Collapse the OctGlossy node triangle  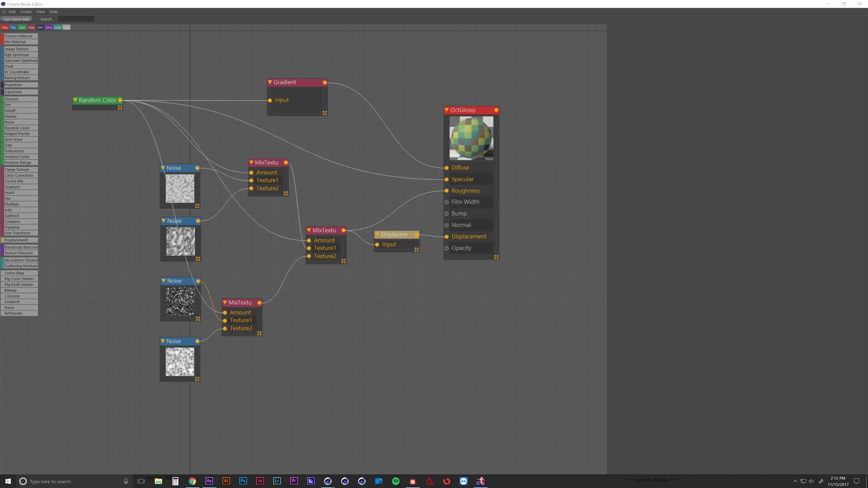(446, 110)
